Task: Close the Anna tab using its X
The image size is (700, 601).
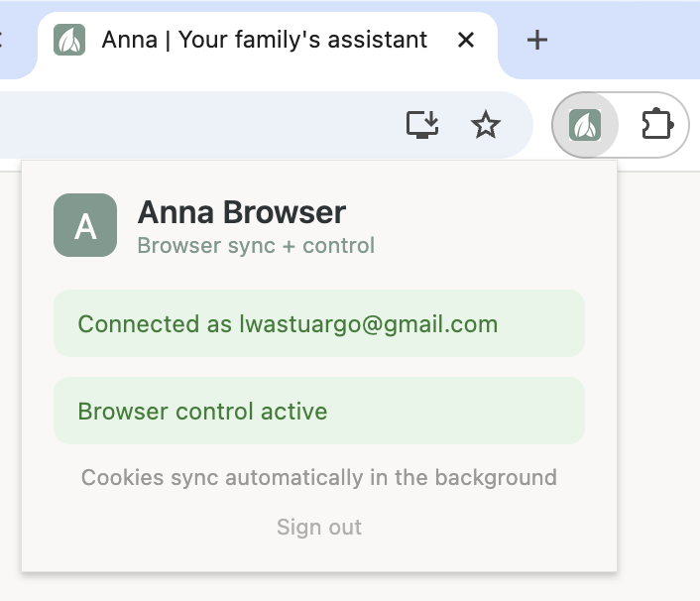Action: click(x=466, y=41)
